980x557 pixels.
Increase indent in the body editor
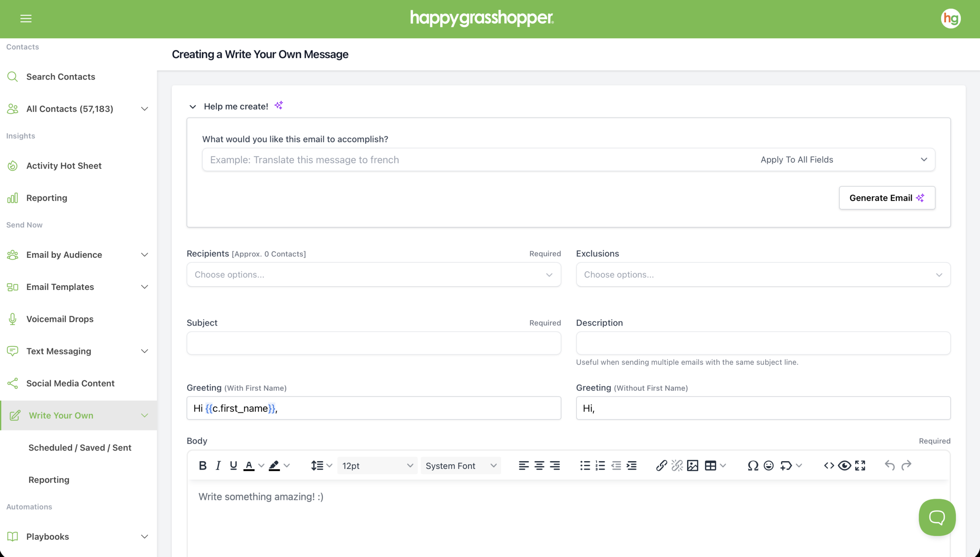632,465
